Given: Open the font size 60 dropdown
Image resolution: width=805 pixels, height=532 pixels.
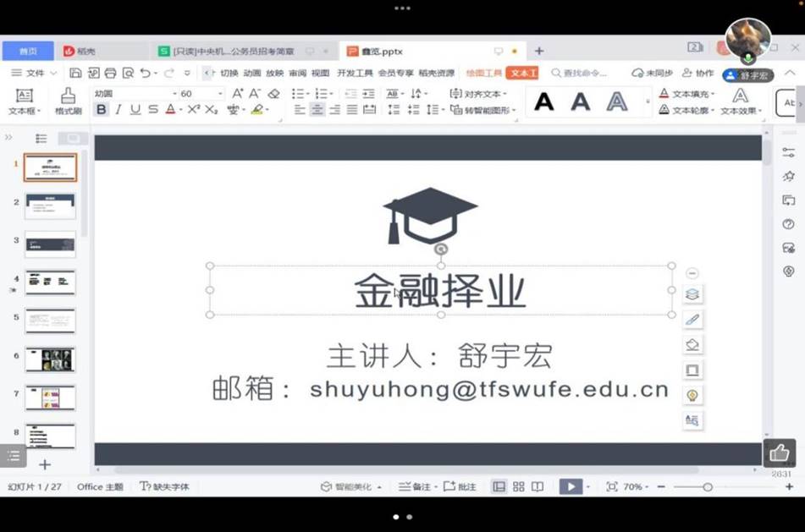Looking at the screenshot, I should click(x=222, y=94).
